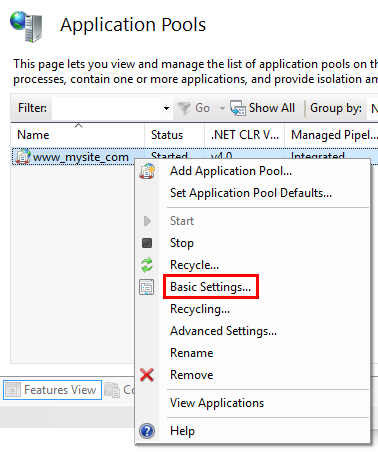Select Set Application Pool Defaults...

251,193
